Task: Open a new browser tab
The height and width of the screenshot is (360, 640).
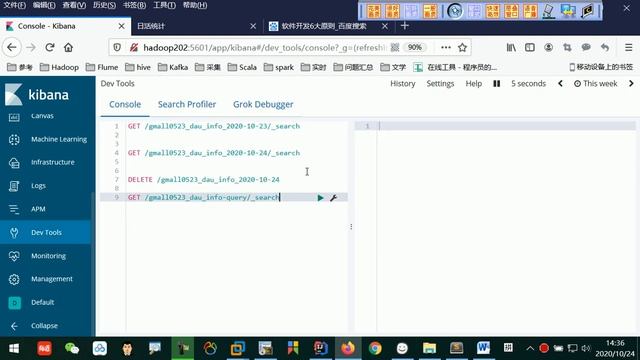Action: click(404, 26)
